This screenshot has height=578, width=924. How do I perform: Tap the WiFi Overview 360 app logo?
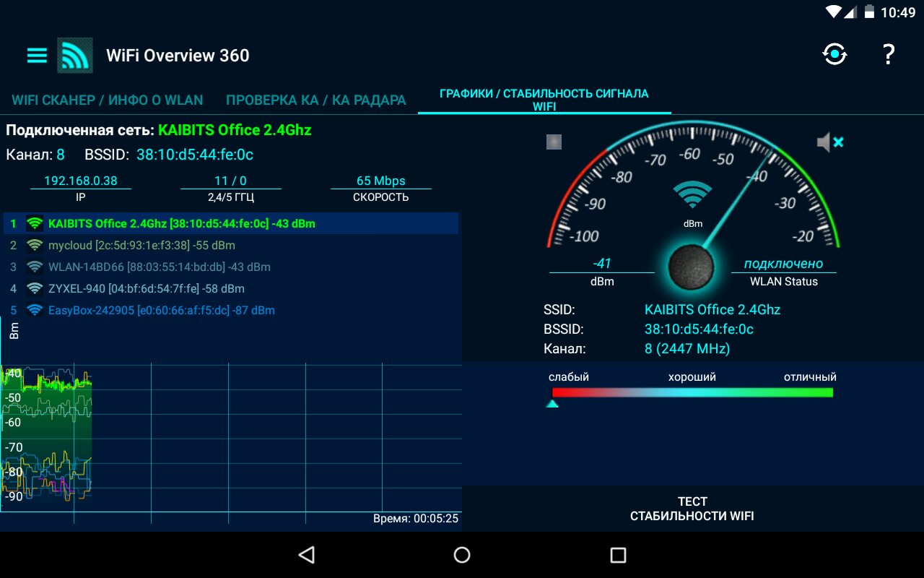point(75,56)
